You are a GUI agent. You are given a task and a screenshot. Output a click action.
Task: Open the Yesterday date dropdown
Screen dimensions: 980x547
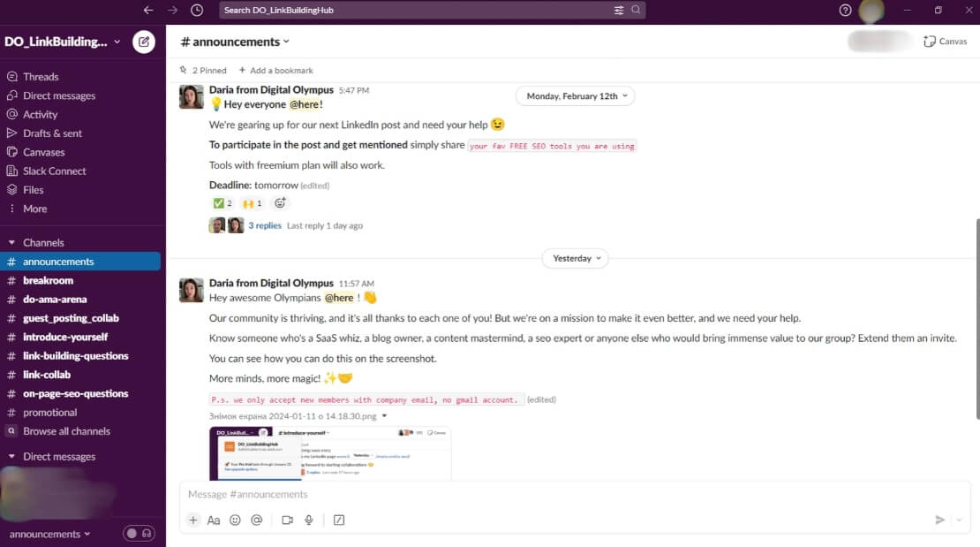point(576,258)
